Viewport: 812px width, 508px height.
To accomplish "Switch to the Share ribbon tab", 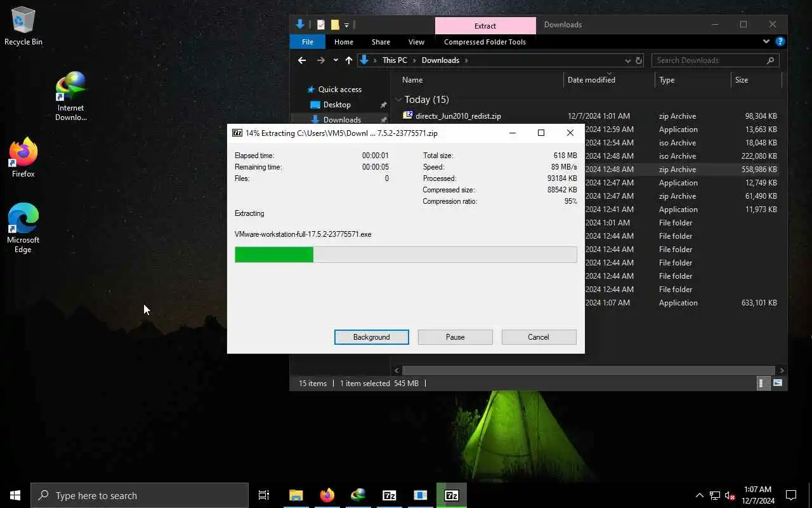I will click(x=381, y=42).
